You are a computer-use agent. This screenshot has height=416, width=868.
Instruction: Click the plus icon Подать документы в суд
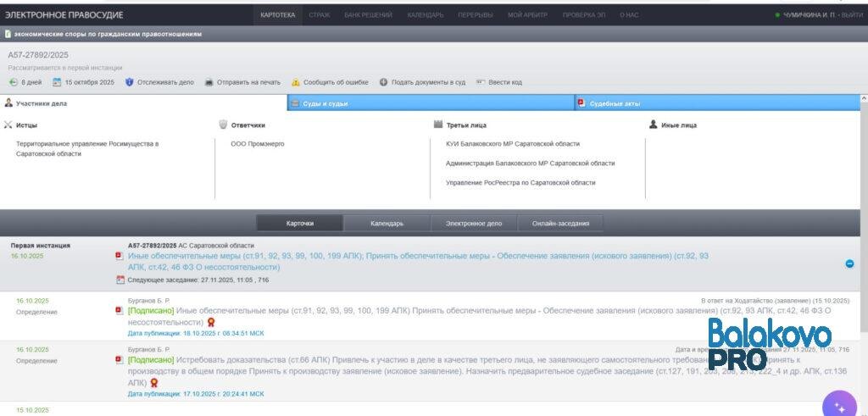(x=383, y=82)
